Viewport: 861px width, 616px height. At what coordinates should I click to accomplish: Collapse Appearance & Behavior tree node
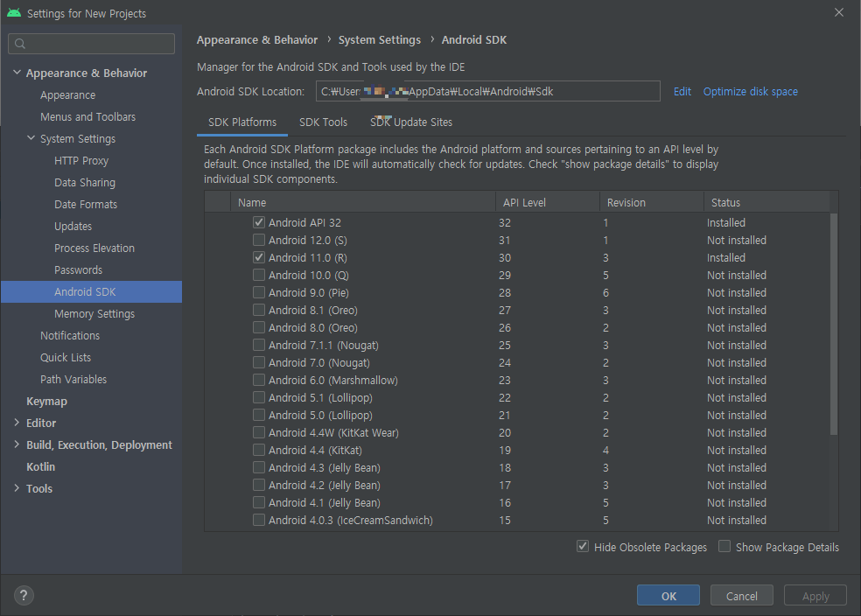click(17, 73)
